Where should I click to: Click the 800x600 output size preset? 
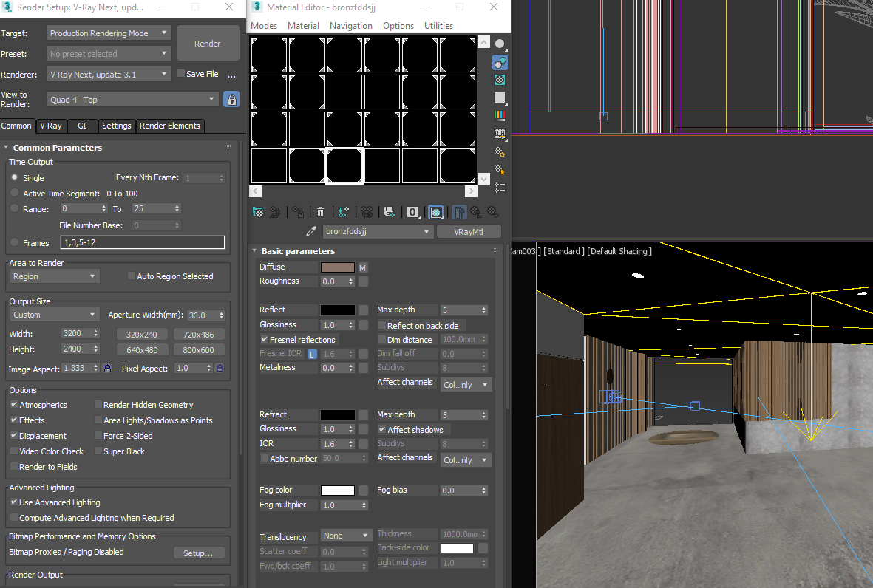[x=199, y=350]
